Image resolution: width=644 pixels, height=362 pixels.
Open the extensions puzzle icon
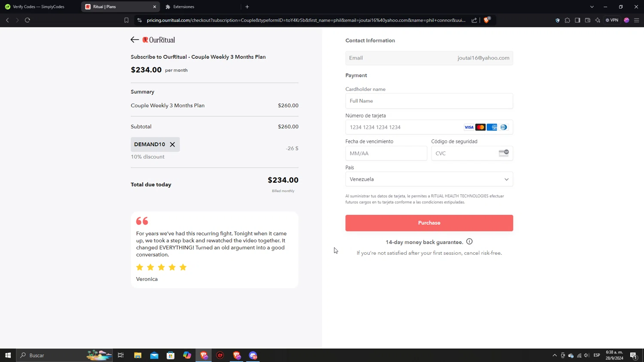coord(568,20)
